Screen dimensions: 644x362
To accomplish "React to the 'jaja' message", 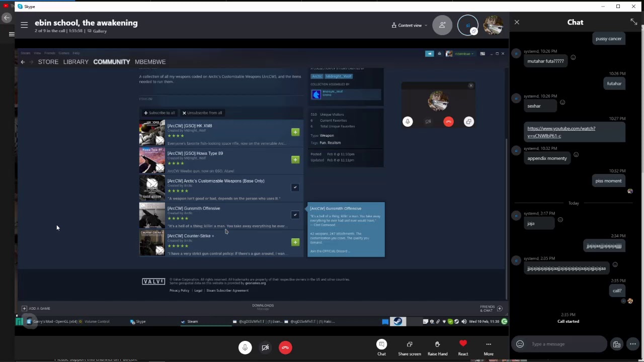I will [560, 220].
